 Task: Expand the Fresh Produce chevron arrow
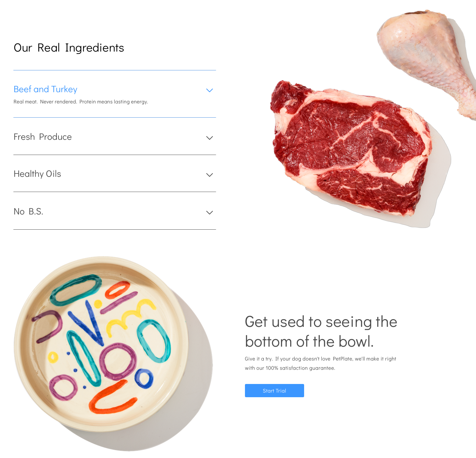point(210,138)
